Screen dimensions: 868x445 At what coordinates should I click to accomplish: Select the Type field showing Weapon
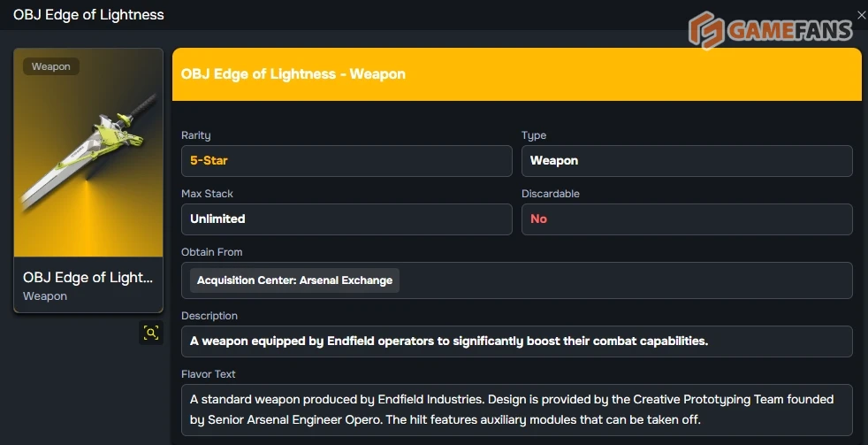(687, 161)
